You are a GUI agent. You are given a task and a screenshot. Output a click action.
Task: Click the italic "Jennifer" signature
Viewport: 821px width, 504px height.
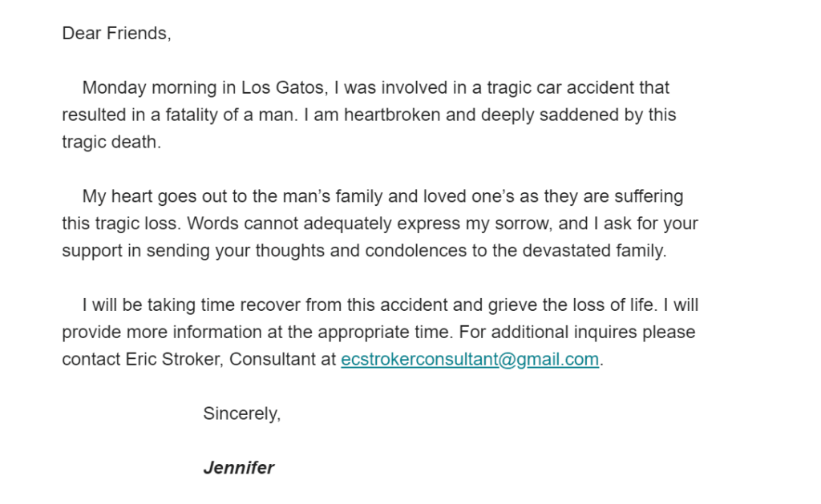point(238,468)
